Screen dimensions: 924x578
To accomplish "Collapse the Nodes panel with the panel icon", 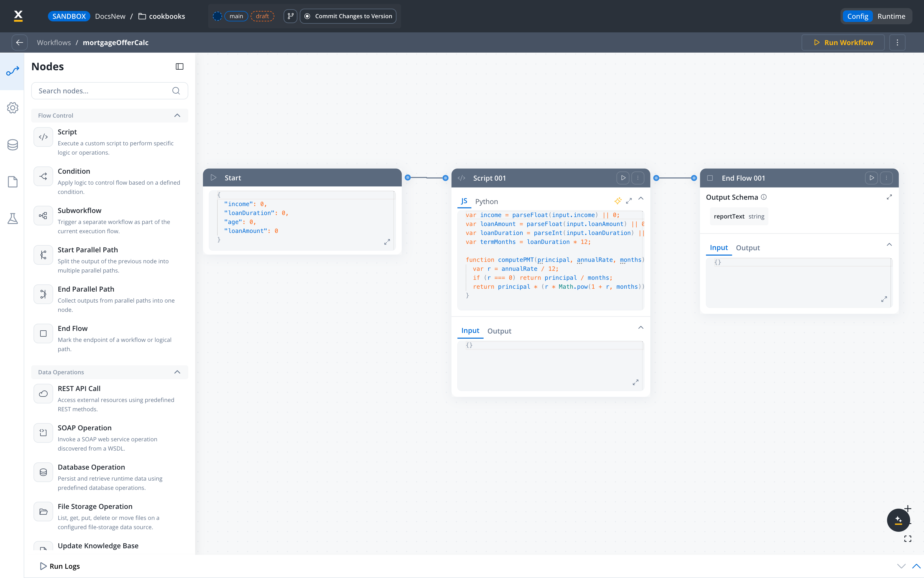I will [x=179, y=66].
